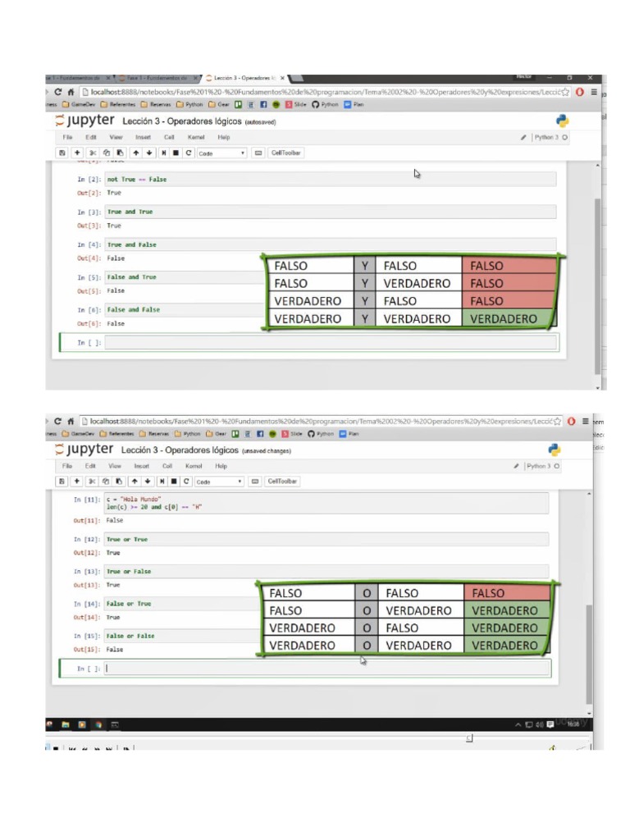
Task: Run cell using run icon in bottom notebook
Action: click(162, 481)
